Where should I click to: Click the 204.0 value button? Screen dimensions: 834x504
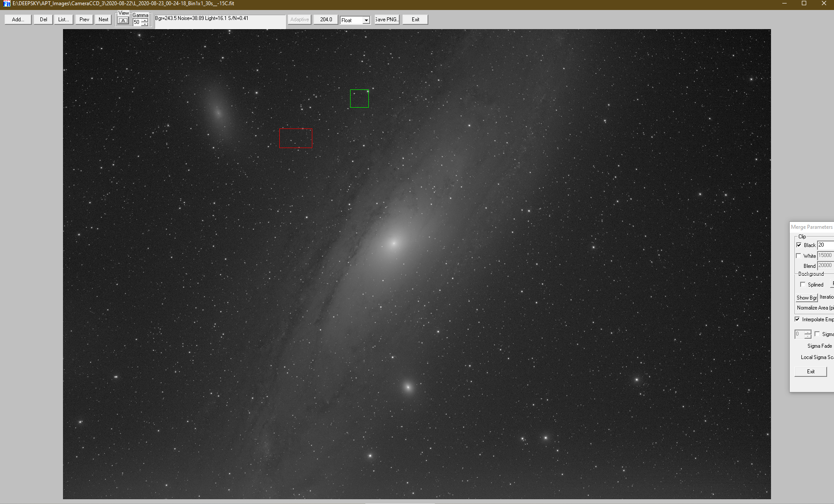tap(326, 20)
